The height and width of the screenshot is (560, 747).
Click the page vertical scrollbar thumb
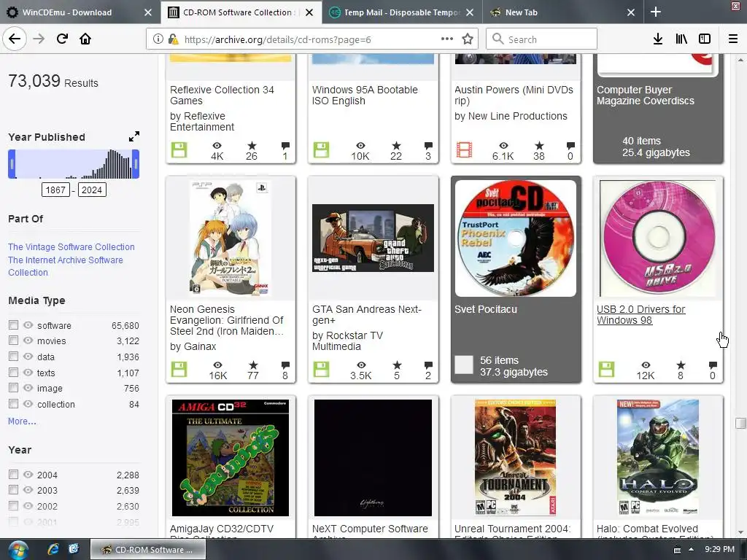740,423
